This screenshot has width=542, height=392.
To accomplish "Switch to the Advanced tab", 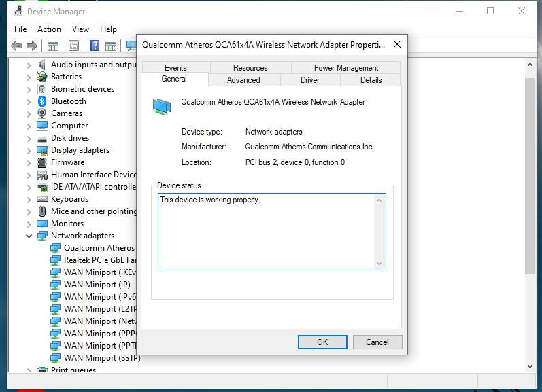I will point(243,80).
